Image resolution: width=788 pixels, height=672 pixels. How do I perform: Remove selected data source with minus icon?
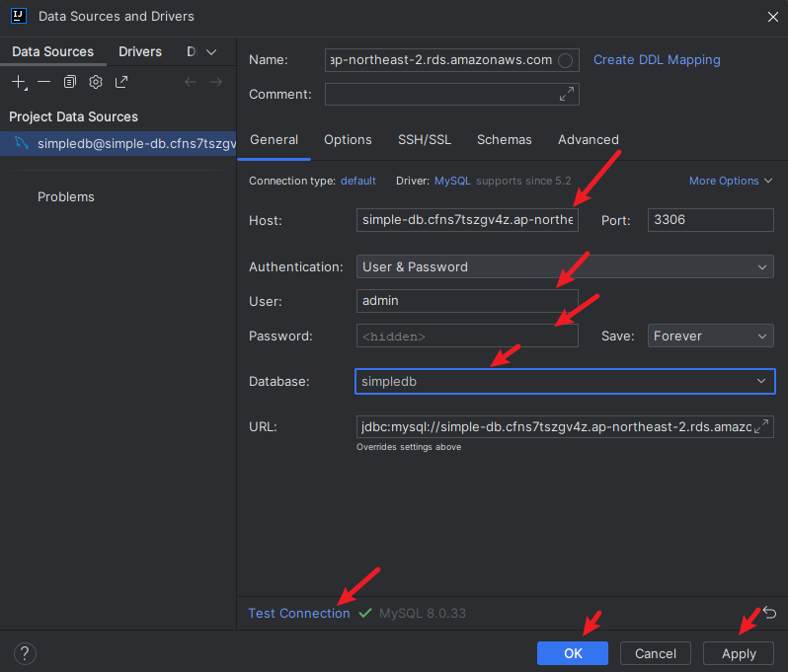pos(44,82)
